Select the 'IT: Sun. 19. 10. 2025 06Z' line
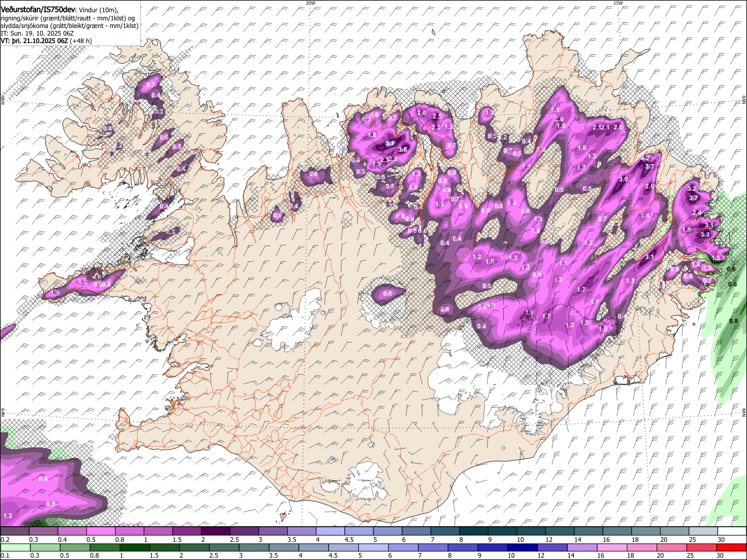This screenshot has width=747, height=560. [x=37, y=34]
